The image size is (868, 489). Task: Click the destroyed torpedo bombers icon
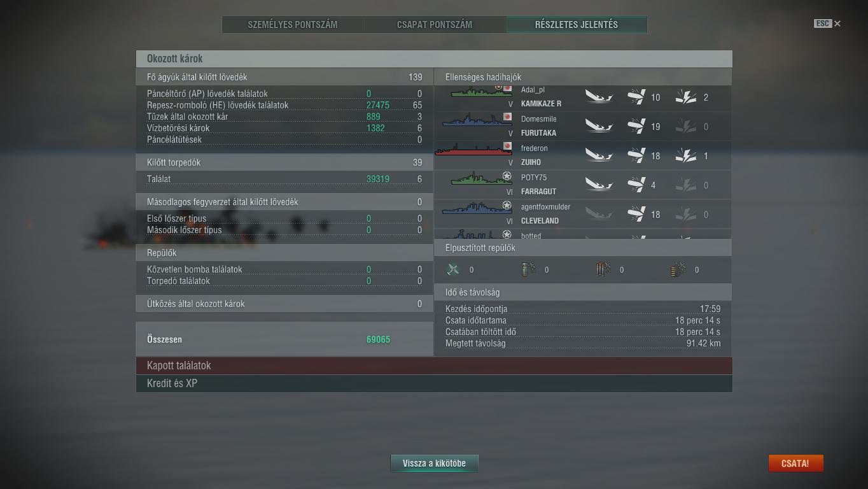pos(528,270)
